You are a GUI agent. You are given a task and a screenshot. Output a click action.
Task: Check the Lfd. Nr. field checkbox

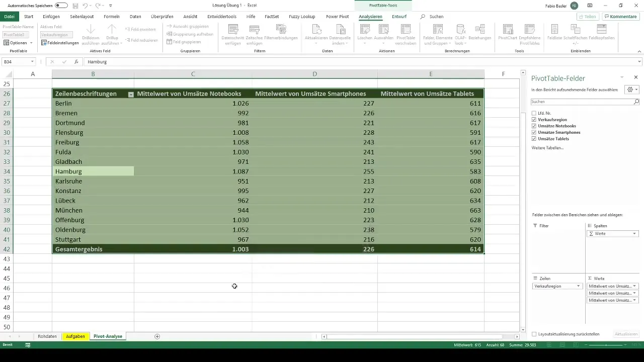point(534,113)
